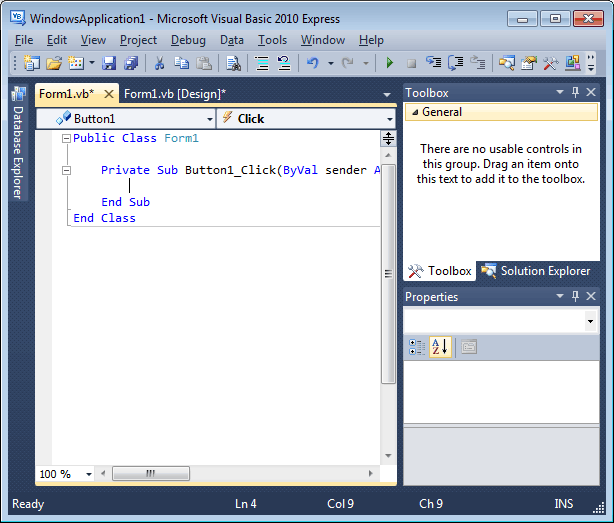
Task: Close the Properties panel
Action: coord(591,296)
